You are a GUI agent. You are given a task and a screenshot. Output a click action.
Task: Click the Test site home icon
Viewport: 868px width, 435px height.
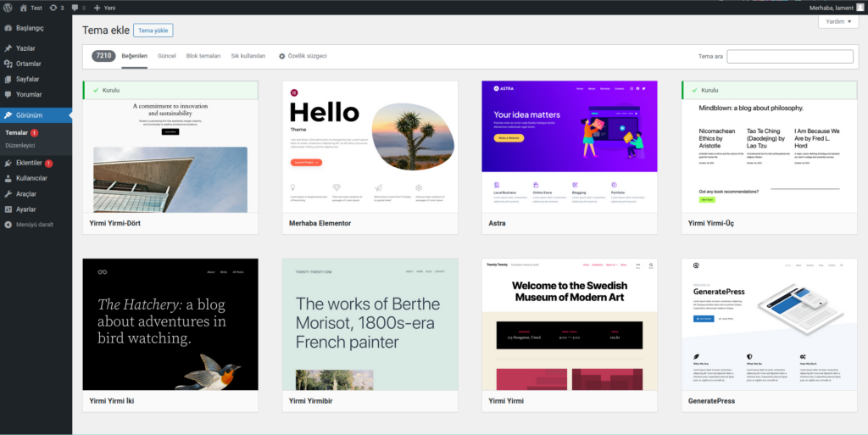[24, 7]
